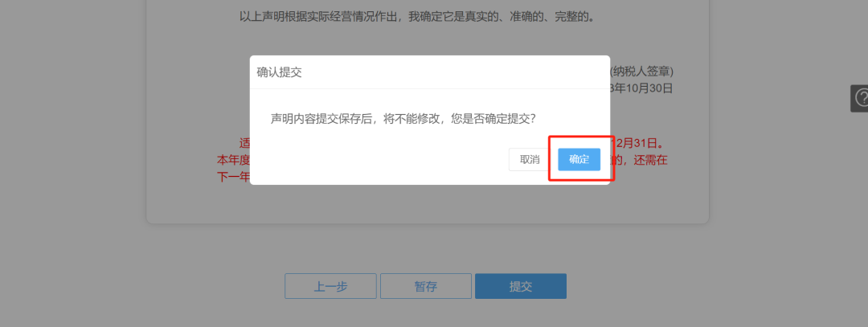Viewport: 868px width, 327px height.
Task: Go back using the 上一步 button
Action: coord(330,286)
